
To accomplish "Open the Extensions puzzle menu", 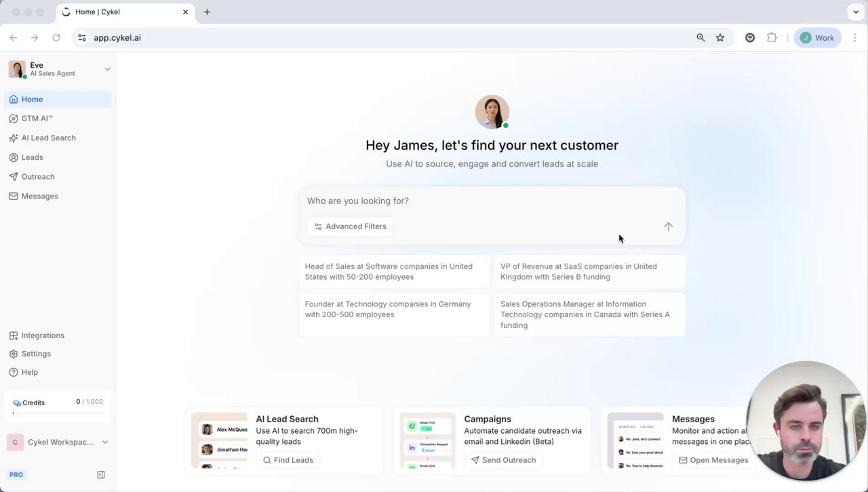I will tap(772, 38).
